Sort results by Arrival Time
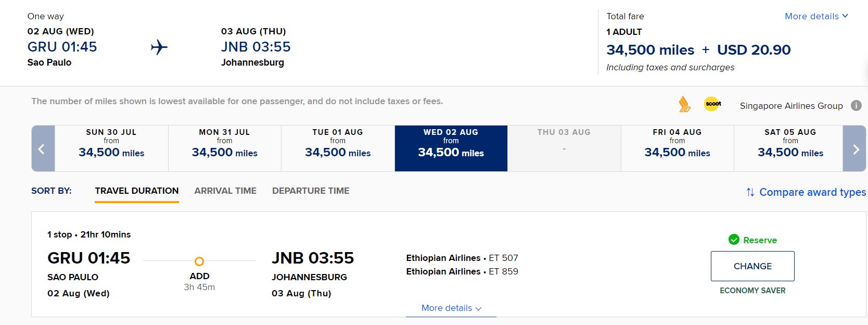868x325 pixels. point(225,191)
